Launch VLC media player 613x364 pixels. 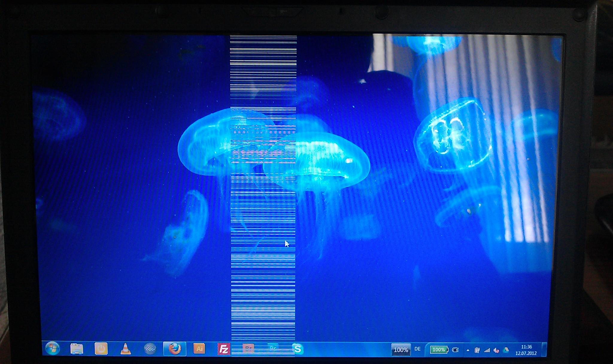pyautogui.click(x=126, y=349)
